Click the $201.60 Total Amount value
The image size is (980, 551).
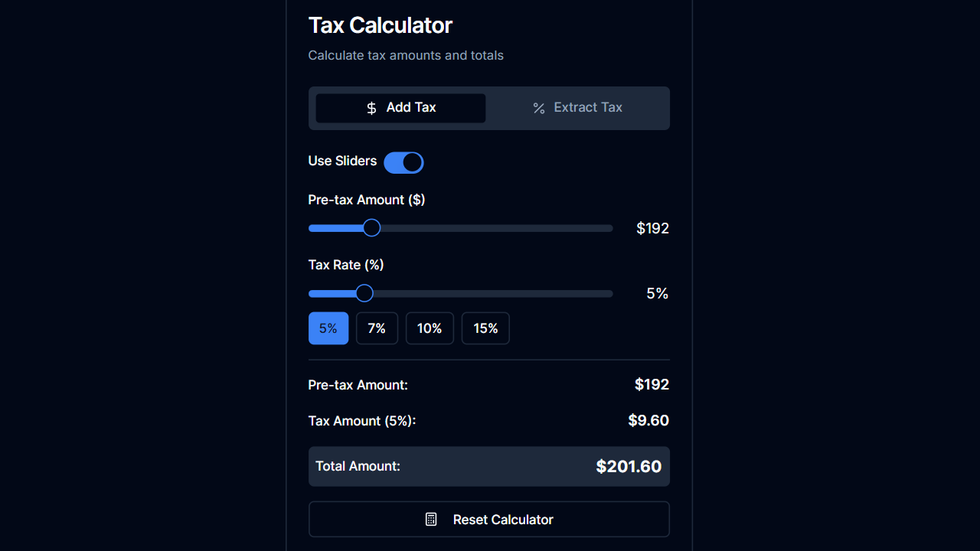click(x=629, y=466)
